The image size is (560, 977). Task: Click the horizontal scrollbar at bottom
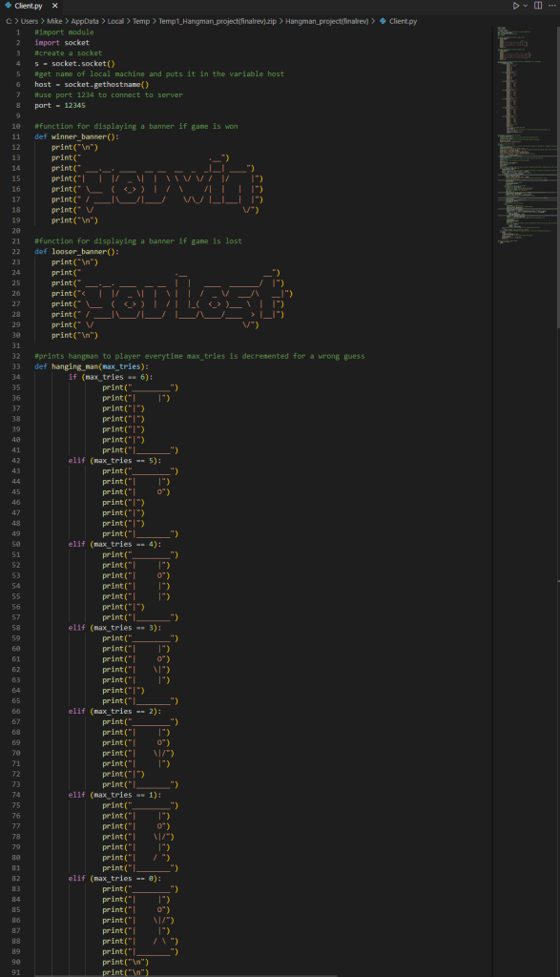pos(187,975)
